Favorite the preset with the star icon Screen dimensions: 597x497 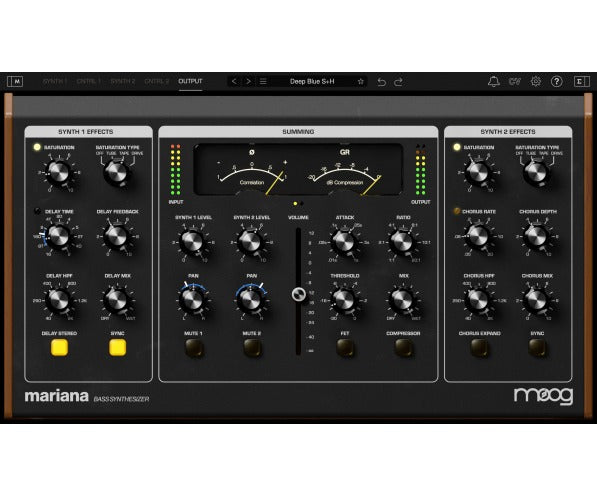click(361, 82)
